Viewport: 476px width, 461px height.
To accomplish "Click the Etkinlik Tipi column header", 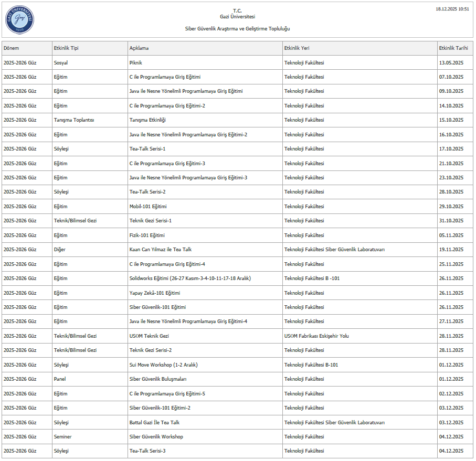I will [66, 48].
